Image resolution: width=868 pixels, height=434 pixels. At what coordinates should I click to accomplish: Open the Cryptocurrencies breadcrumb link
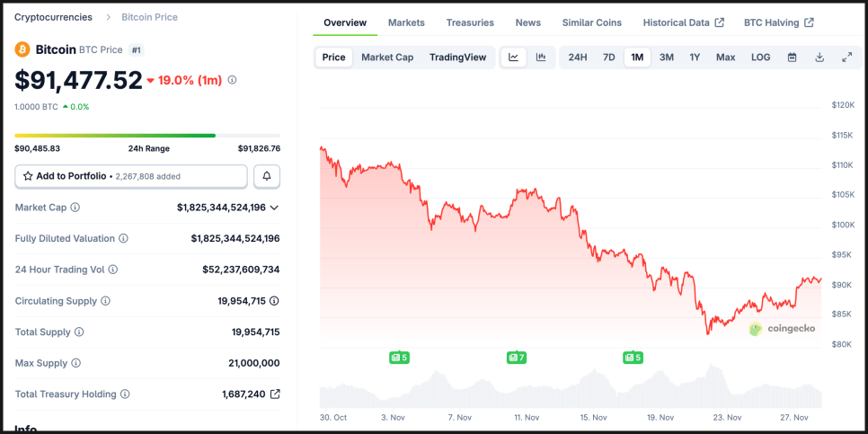51,17
